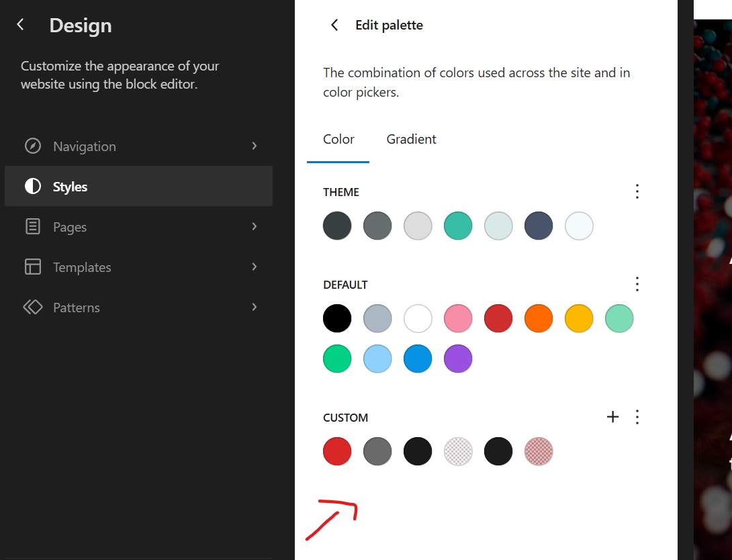Open the Patterns menu item

point(138,307)
